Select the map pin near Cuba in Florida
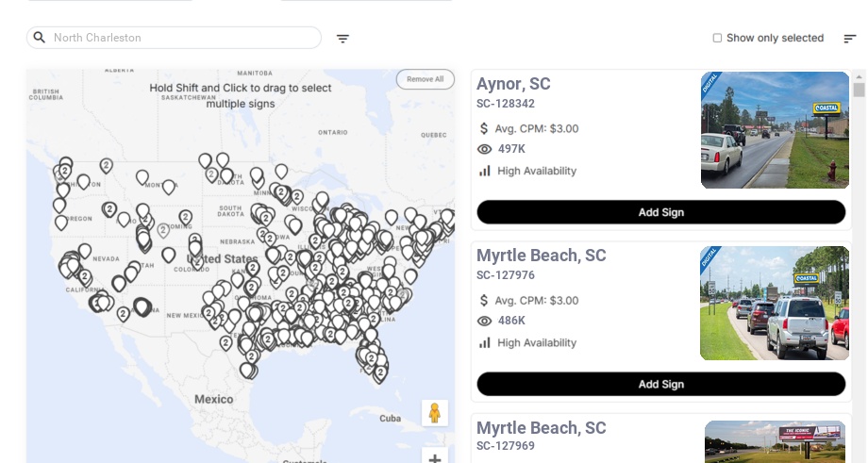The height and width of the screenshot is (463, 868). (x=379, y=374)
